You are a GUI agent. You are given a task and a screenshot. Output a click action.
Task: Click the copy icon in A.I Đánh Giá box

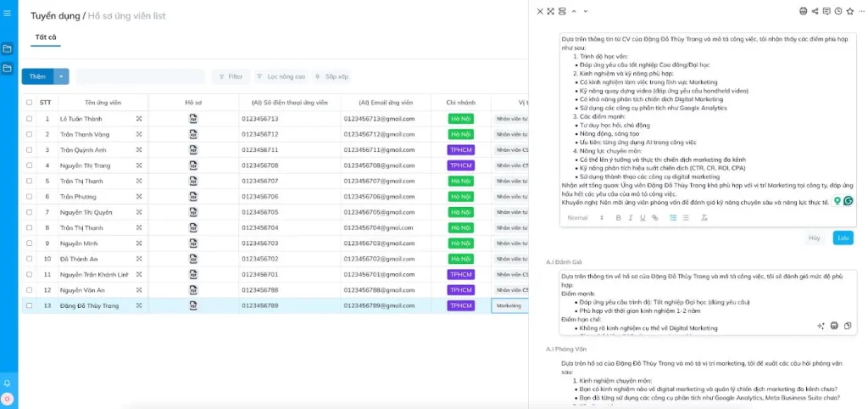(848, 326)
